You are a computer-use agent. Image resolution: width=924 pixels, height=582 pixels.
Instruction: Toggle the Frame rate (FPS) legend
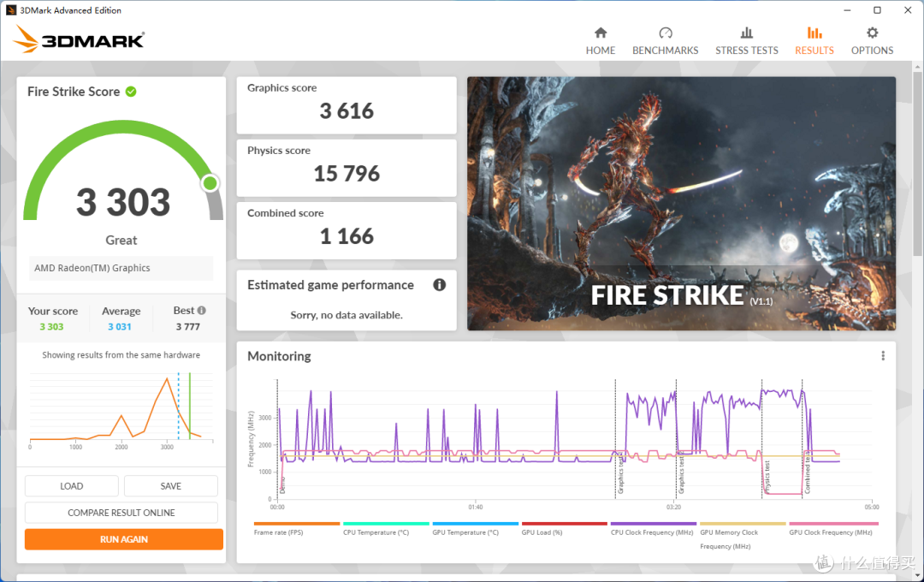[x=296, y=528]
